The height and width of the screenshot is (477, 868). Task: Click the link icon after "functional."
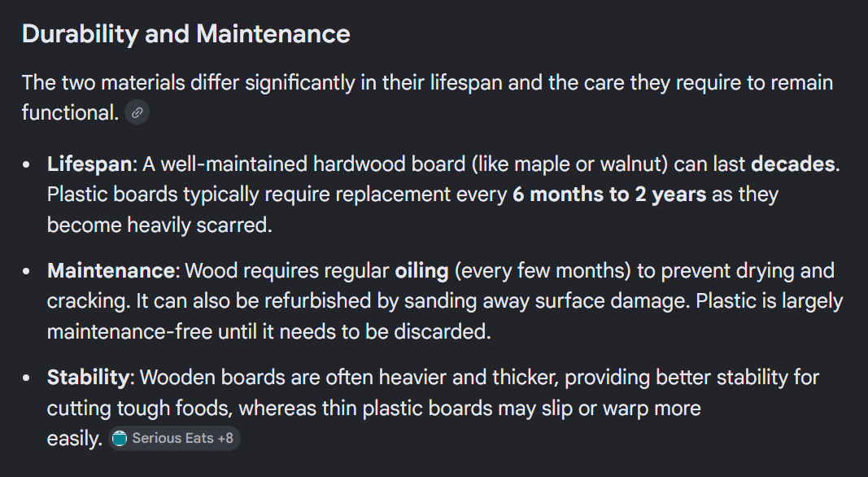click(137, 112)
